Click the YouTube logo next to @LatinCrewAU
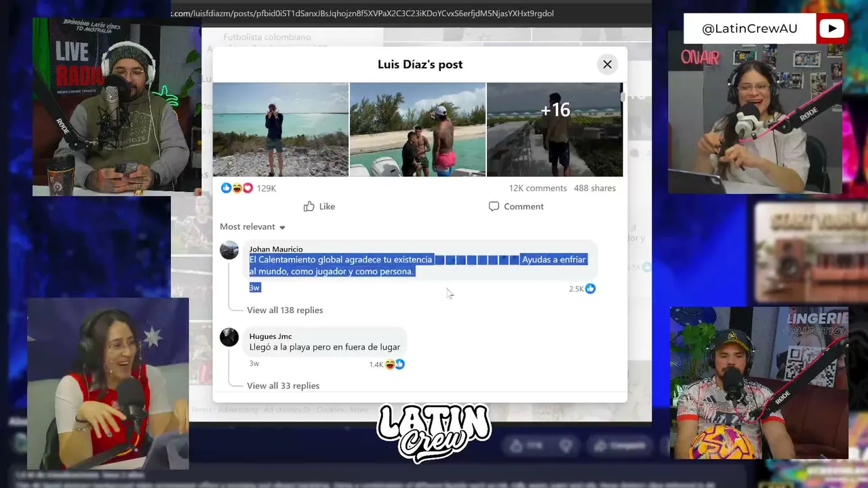 pos(831,28)
